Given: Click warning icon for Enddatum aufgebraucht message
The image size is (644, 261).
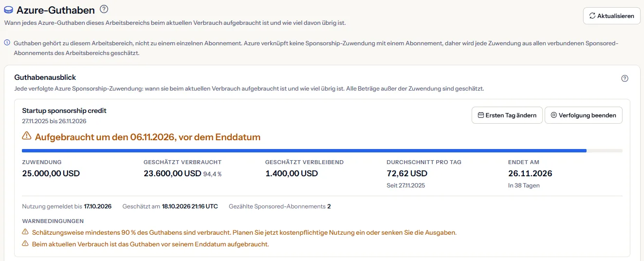Looking at the screenshot, I should click(25, 244).
